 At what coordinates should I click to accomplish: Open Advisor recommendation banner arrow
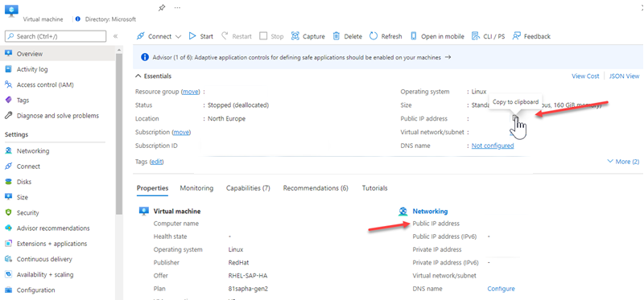tap(448, 57)
